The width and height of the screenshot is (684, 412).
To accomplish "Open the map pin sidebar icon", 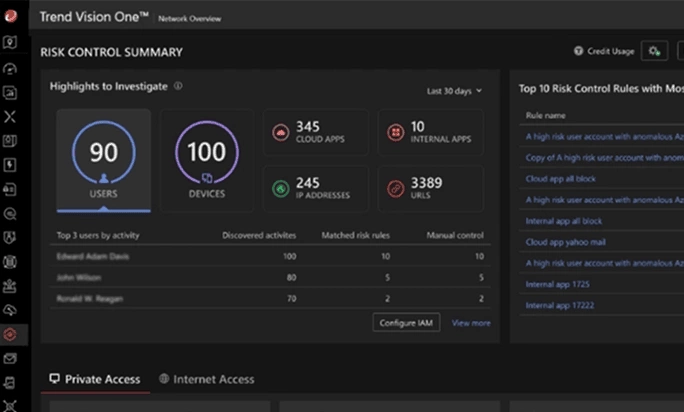I will tap(10, 42).
